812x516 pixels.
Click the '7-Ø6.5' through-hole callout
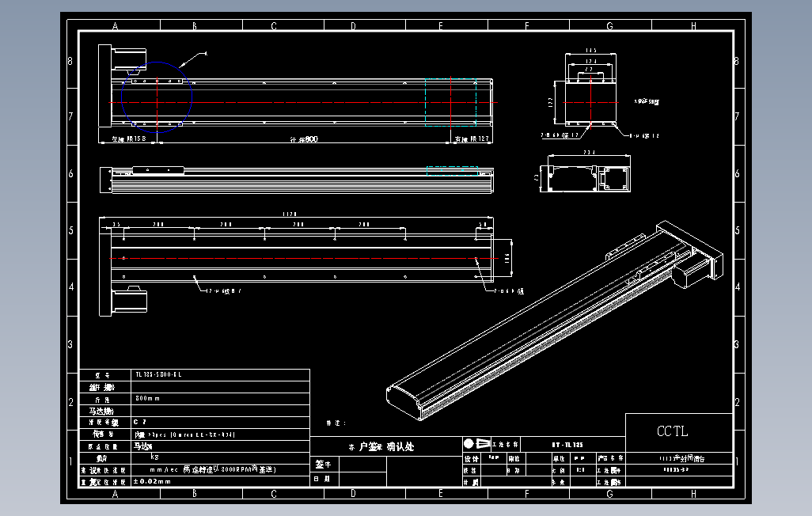[509, 291]
